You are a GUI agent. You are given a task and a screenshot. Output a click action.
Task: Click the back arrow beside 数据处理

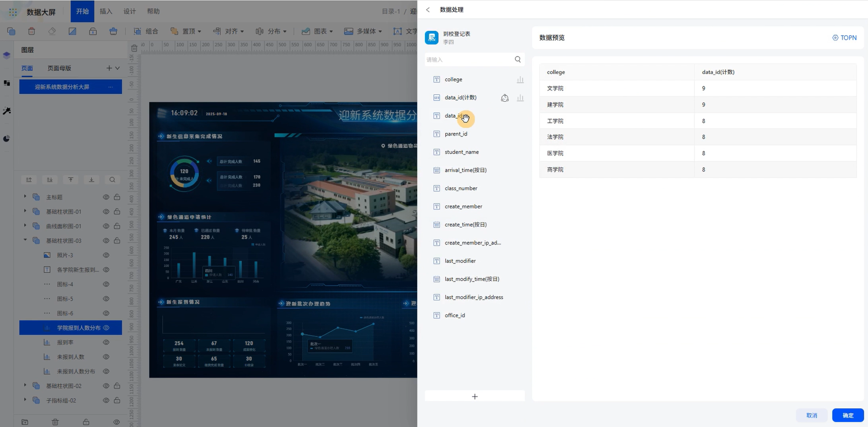tap(428, 10)
